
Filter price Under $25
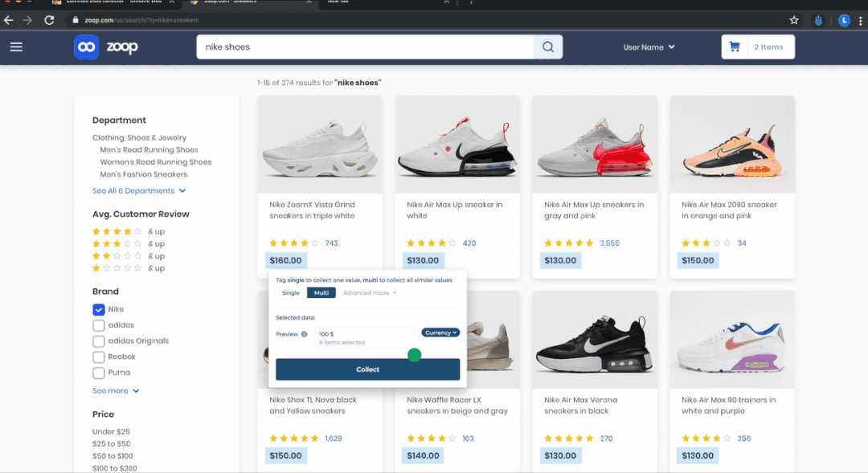click(111, 431)
